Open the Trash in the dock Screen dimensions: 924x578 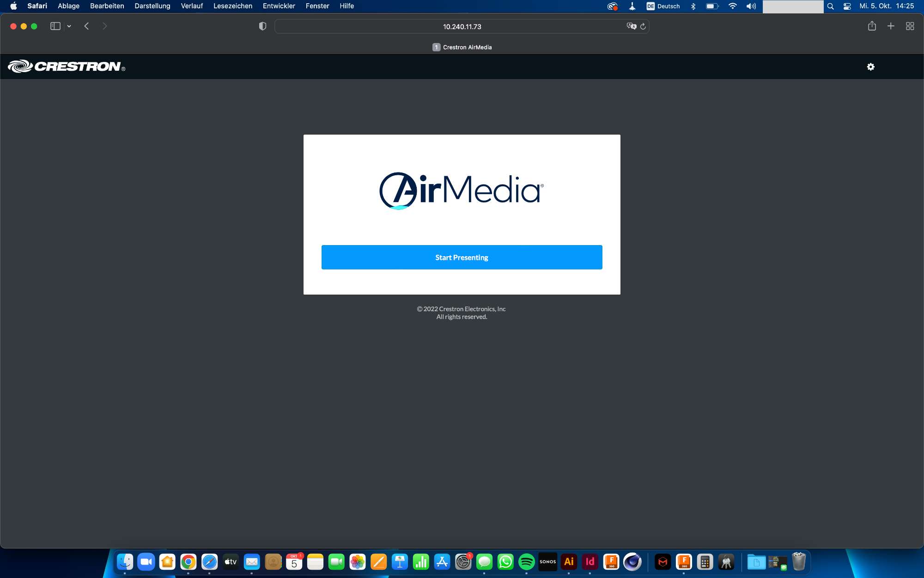799,562
